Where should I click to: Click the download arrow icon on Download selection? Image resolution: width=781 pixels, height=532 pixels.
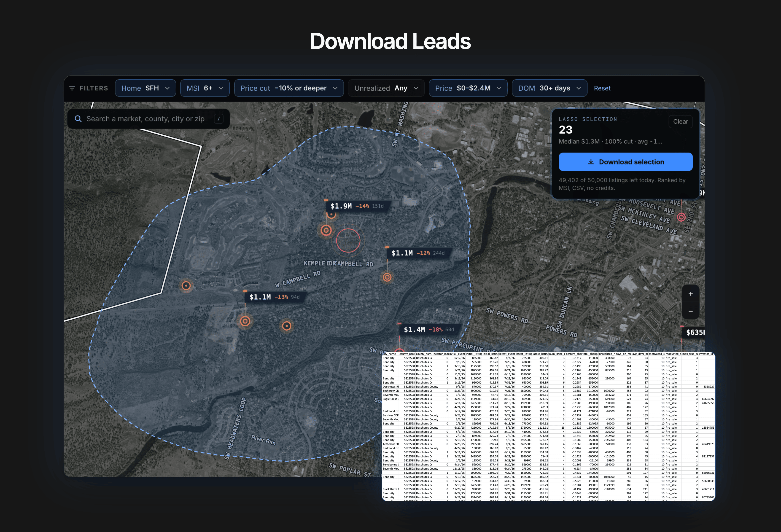pyautogui.click(x=591, y=162)
